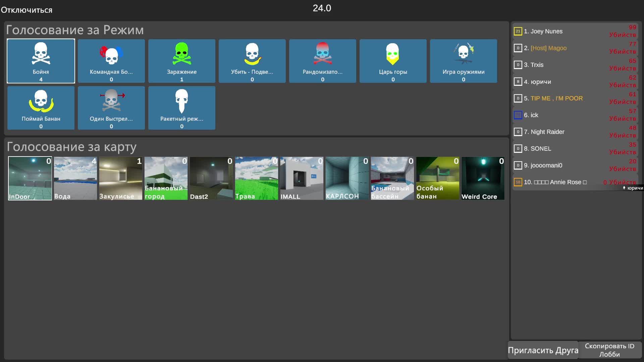Select player Joey Nunes in scoreboard
The width and height of the screenshot is (644, 362).
(x=546, y=31)
